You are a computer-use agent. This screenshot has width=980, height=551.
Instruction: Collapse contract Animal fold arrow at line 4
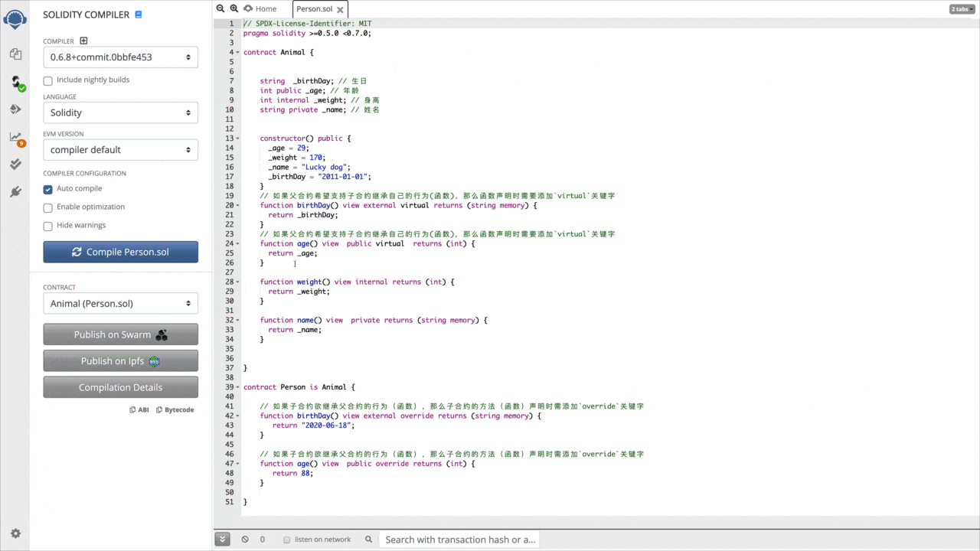(238, 53)
